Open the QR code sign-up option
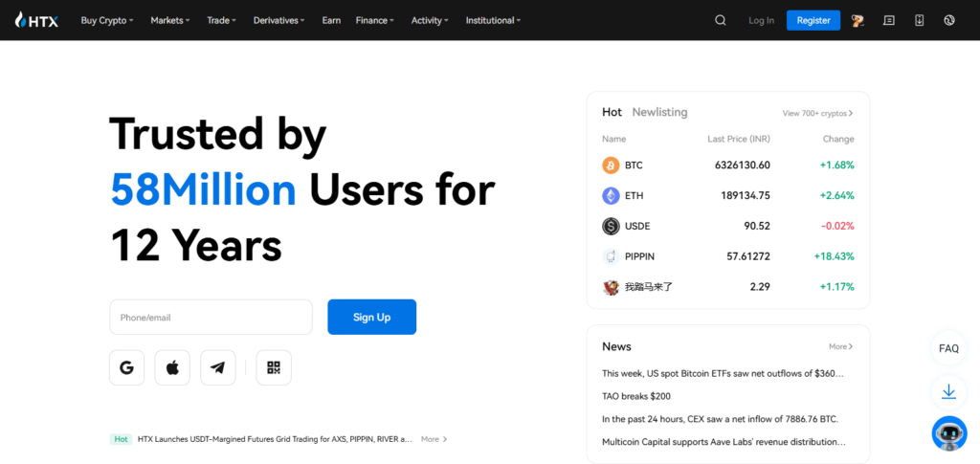Image resolution: width=980 pixels, height=464 pixels. point(274,367)
